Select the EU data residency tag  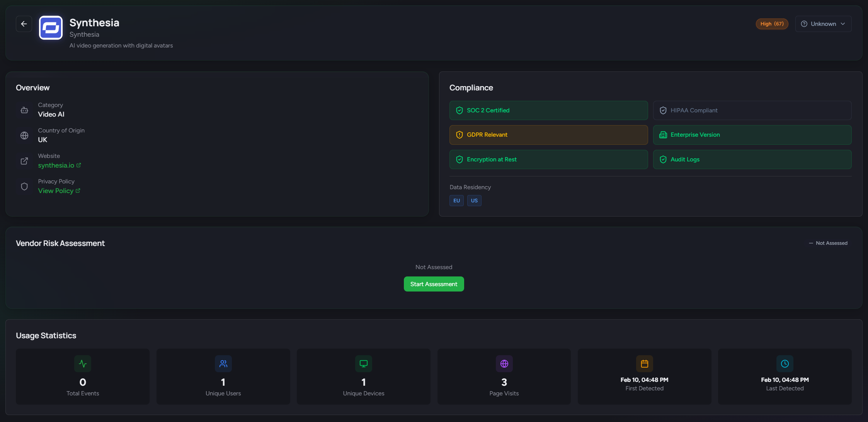click(x=456, y=200)
